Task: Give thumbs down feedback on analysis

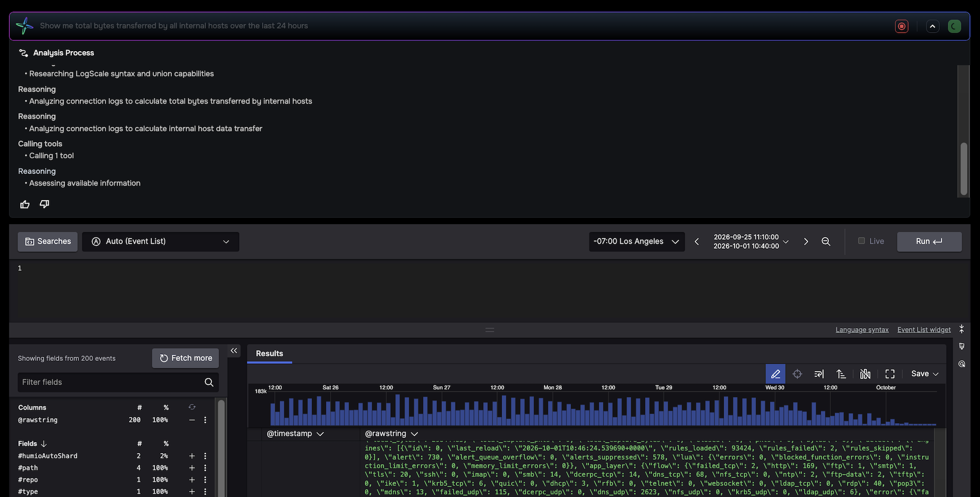Action: [x=45, y=204]
